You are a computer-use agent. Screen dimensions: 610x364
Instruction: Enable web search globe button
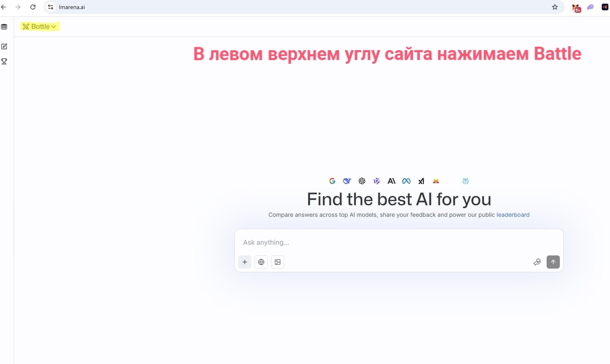click(x=261, y=262)
